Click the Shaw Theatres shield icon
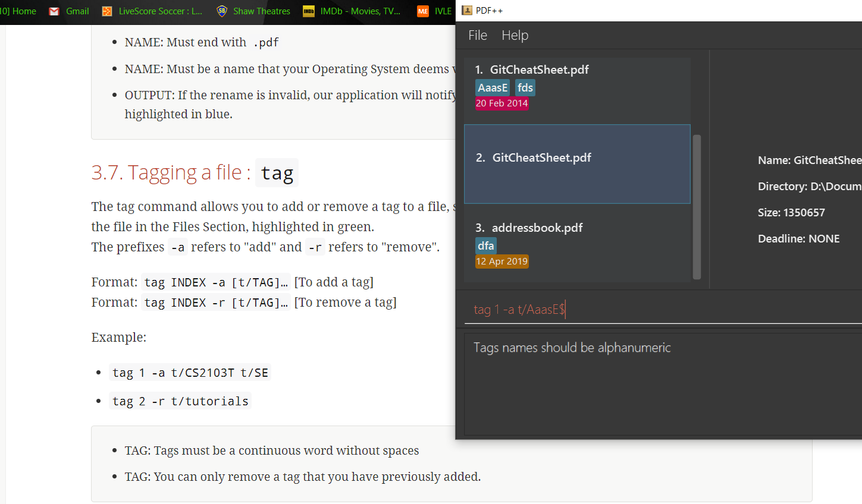Image resolution: width=862 pixels, height=504 pixels. [222, 11]
